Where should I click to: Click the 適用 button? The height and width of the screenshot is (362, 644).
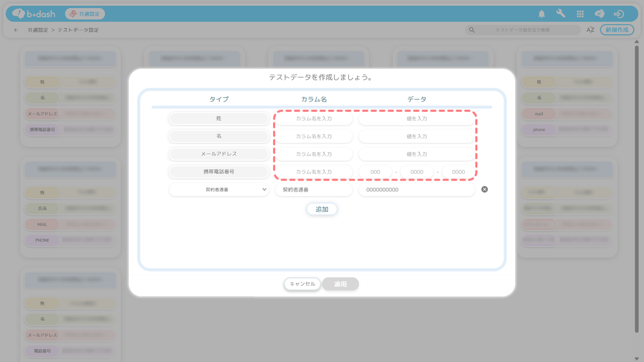coord(340,284)
